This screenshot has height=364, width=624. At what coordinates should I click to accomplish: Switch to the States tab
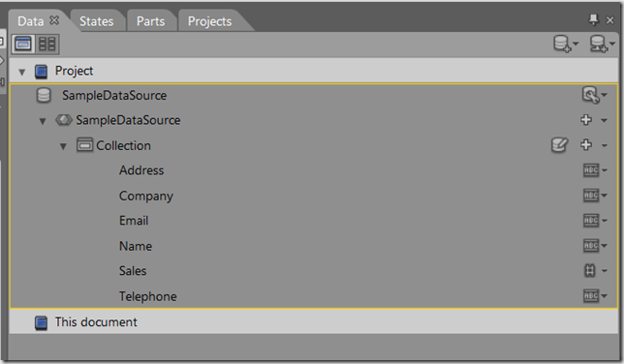pyautogui.click(x=96, y=21)
